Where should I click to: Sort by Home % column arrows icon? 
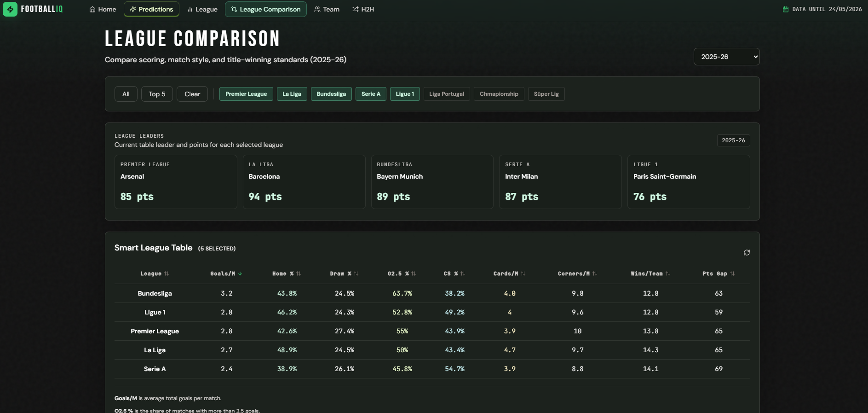click(x=299, y=273)
